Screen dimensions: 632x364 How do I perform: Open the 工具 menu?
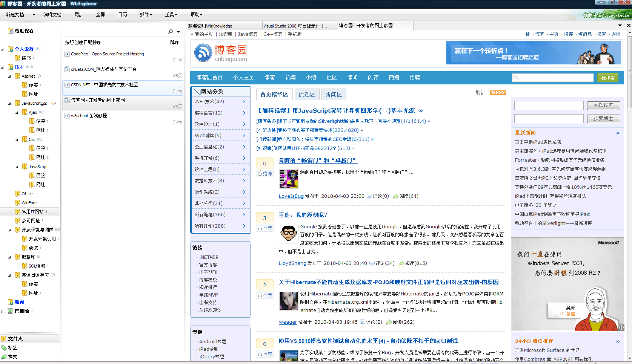coord(171,14)
